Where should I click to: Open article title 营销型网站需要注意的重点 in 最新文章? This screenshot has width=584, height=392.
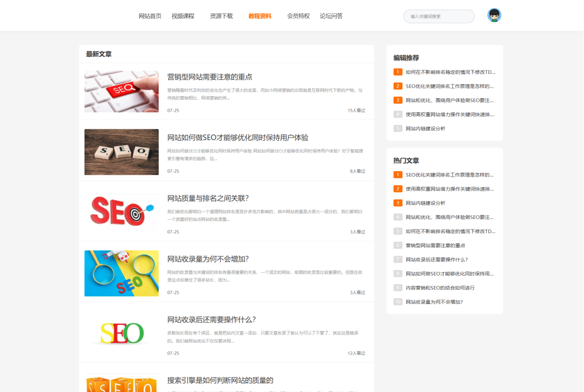[210, 77]
